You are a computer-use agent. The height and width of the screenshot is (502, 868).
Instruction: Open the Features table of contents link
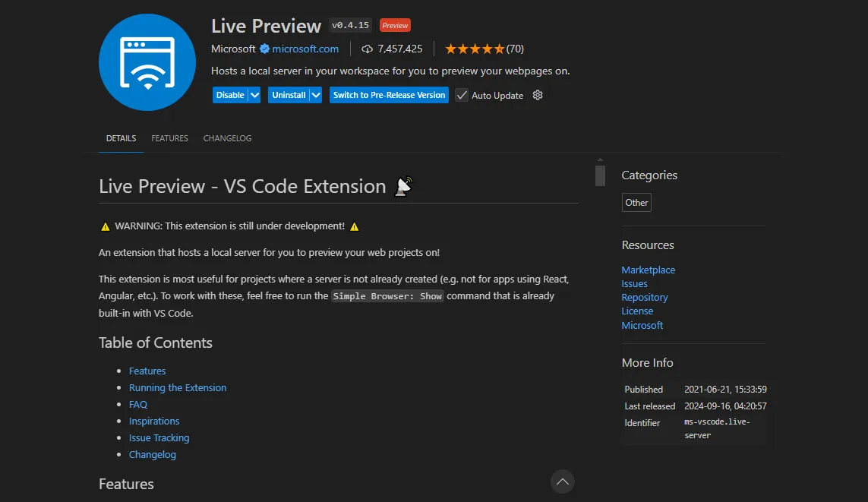pos(147,371)
